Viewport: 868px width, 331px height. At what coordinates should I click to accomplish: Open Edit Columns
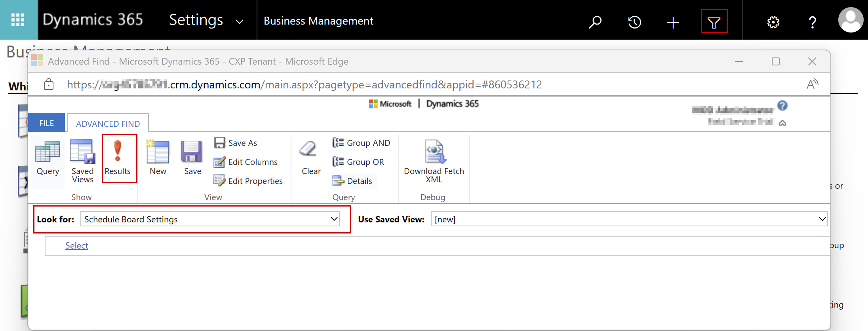[246, 162]
